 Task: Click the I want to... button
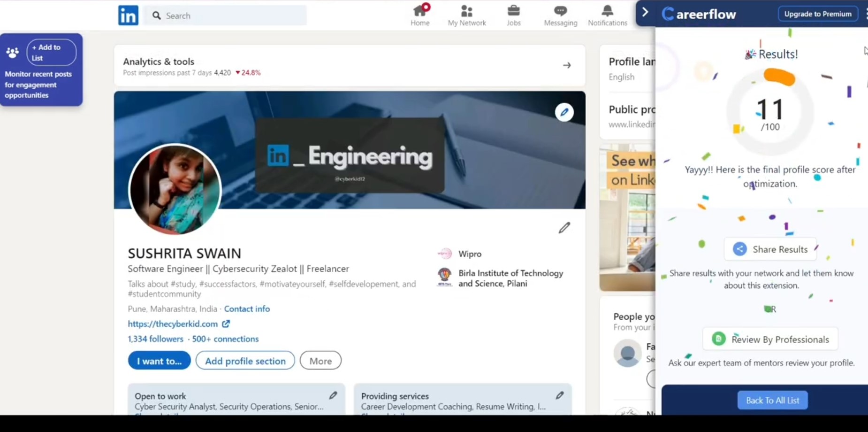pyautogui.click(x=159, y=361)
